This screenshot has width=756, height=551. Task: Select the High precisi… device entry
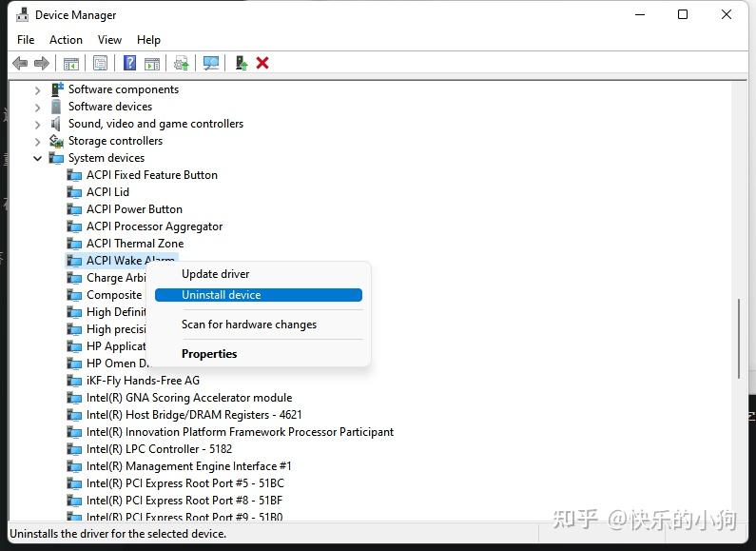(116, 329)
